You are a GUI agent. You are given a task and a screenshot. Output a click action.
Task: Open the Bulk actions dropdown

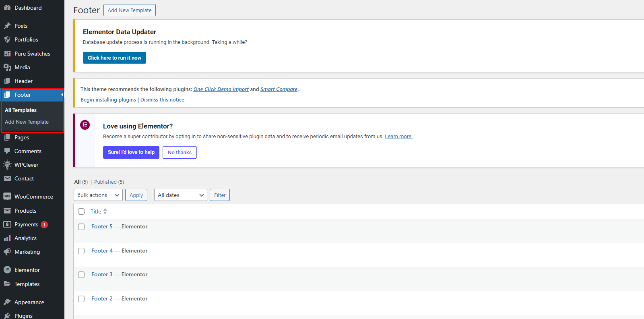tap(98, 195)
